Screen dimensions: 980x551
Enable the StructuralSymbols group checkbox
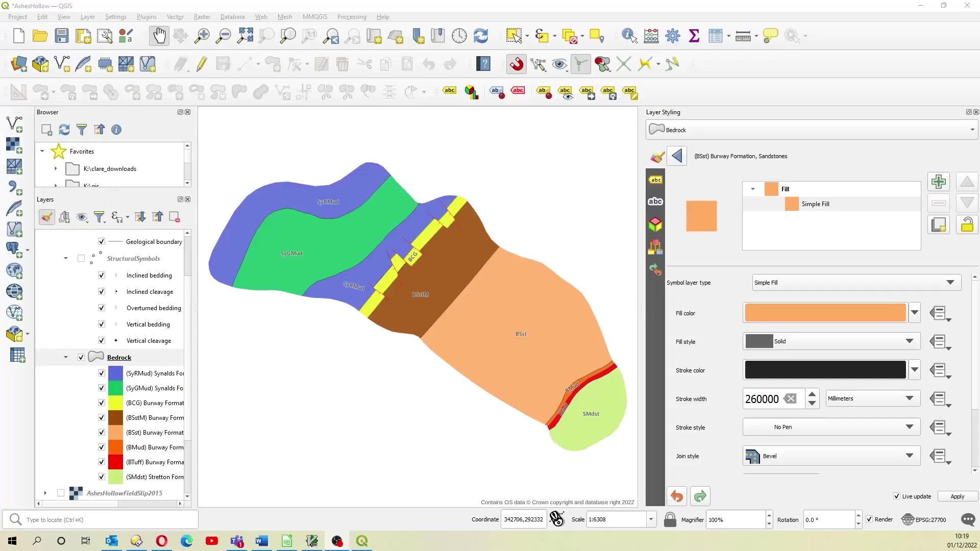[81, 259]
